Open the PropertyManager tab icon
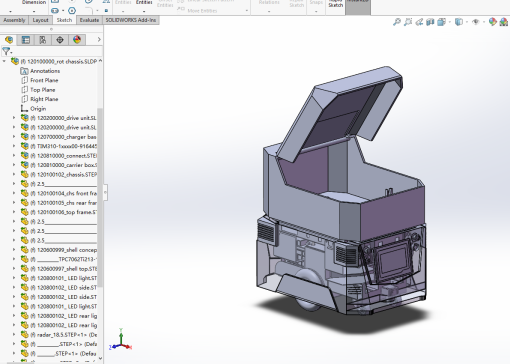 (26, 40)
